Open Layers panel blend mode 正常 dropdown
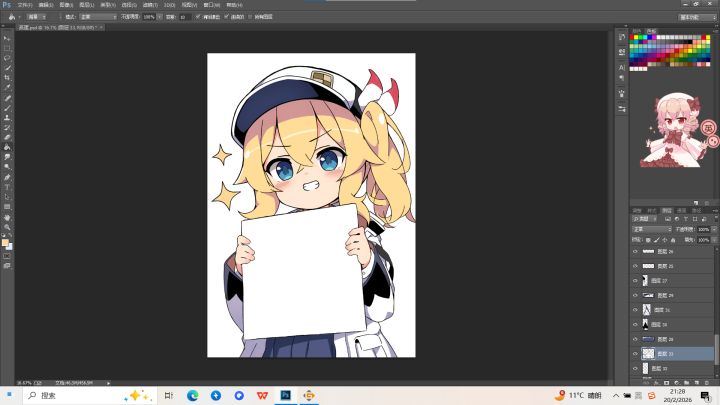 pos(652,229)
